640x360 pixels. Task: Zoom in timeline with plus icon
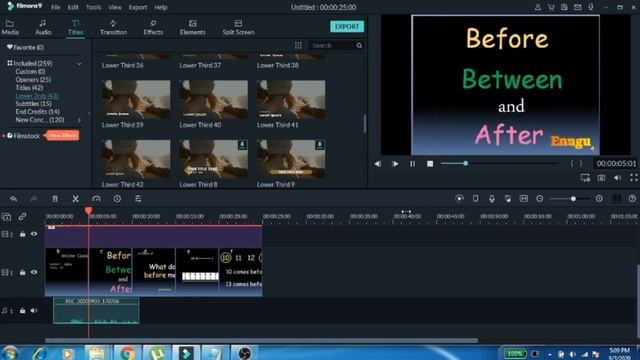point(599,199)
